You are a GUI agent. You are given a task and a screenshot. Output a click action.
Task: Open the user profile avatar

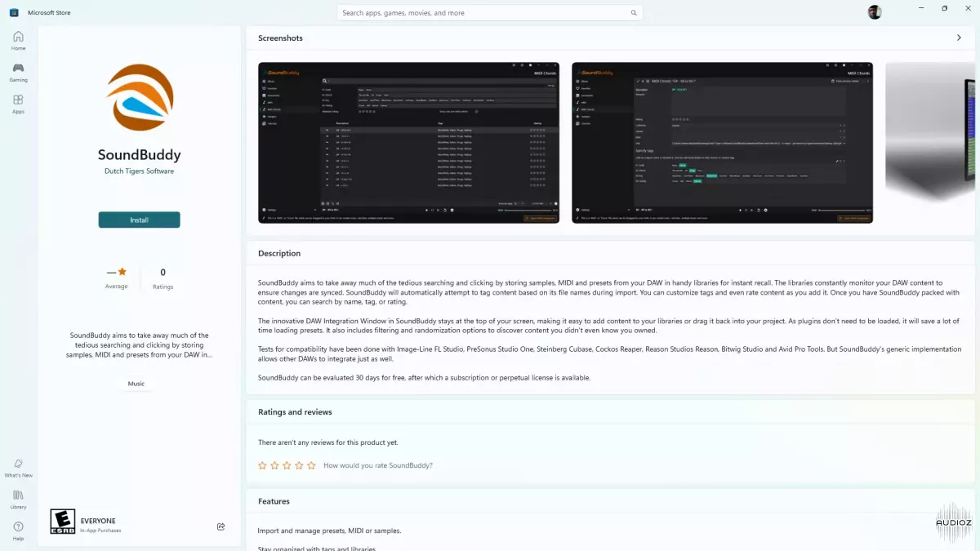875,12
